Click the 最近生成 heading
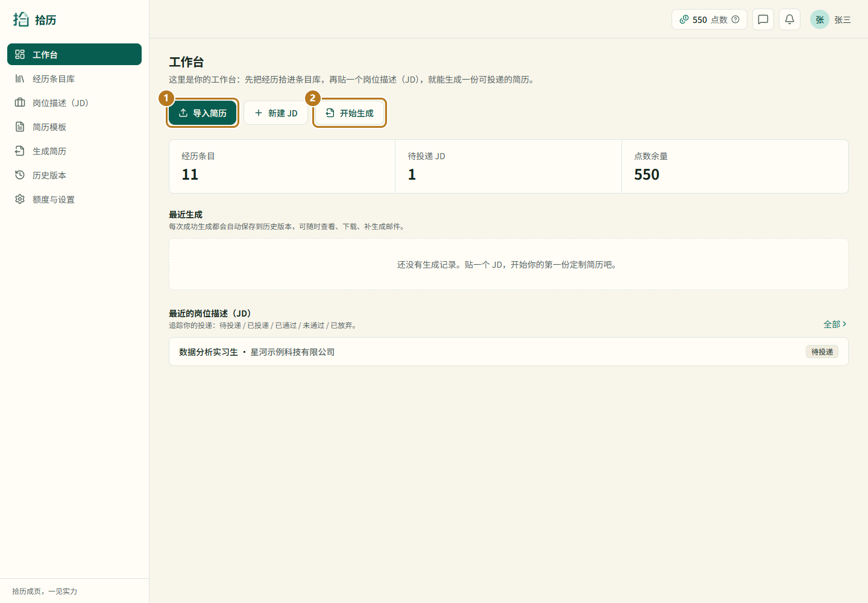Image resolution: width=868 pixels, height=603 pixels. tap(186, 215)
